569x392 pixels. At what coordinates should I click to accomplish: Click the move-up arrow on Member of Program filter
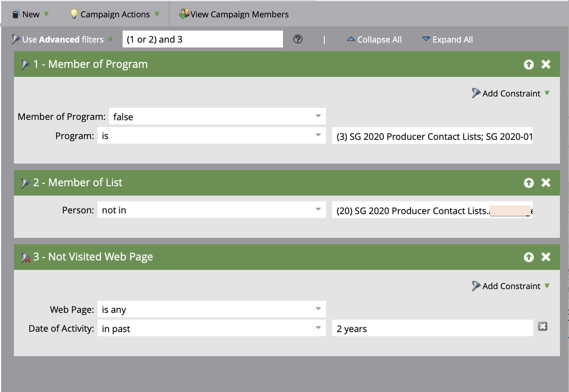point(528,64)
